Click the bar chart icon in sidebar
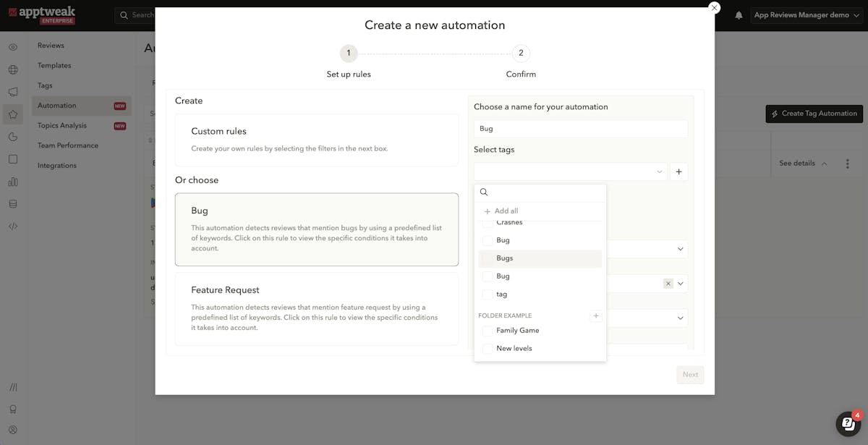This screenshot has width=868, height=445. point(13,182)
